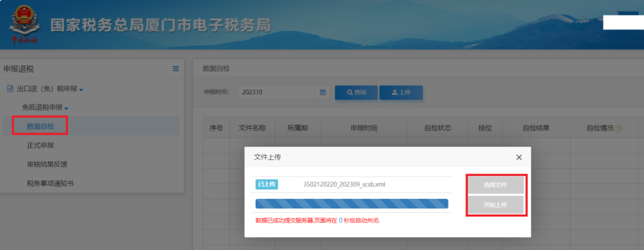
Task: Click the help question mark next to 自检情况
Action: point(618,128)
